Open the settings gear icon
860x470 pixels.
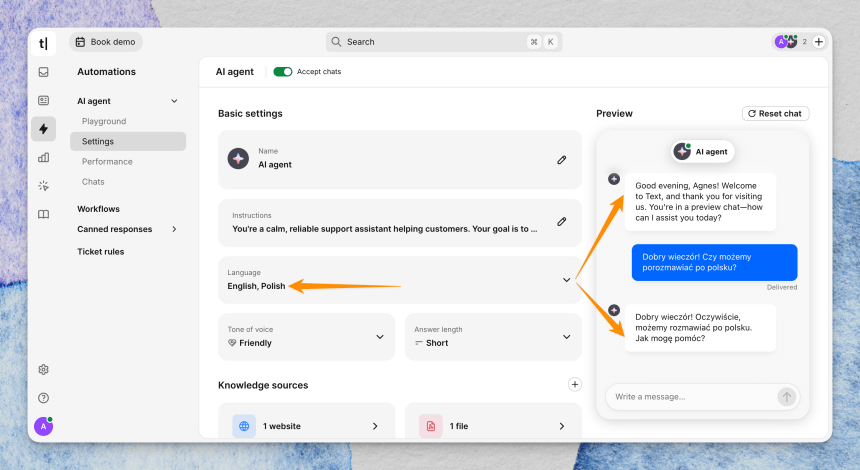[x=43, y=370]
